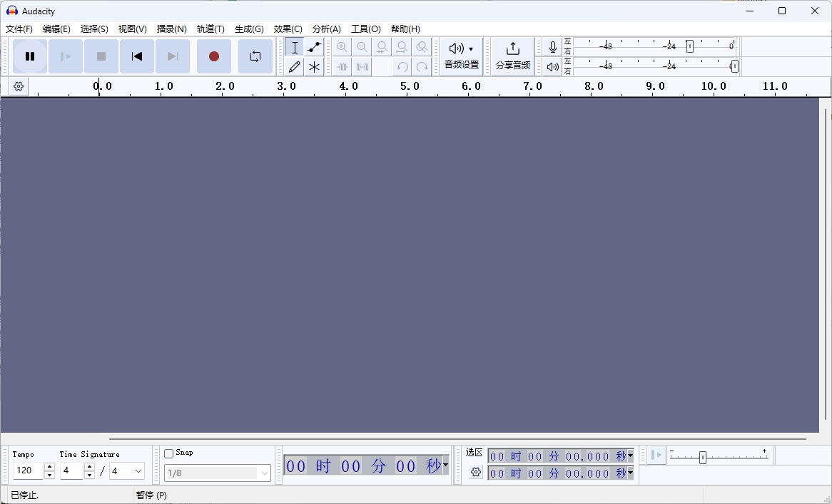Open the 音频设置 audio setup dropdown
Image resolution: width=832 pixels, height=504 pixels.
pyautogui.click(x=460, y=56)
